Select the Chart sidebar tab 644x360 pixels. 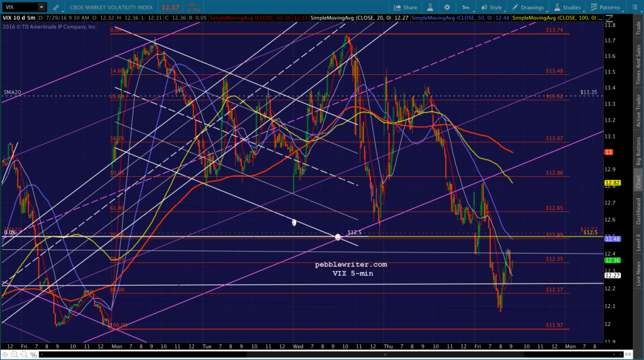(x=638, y=182)
